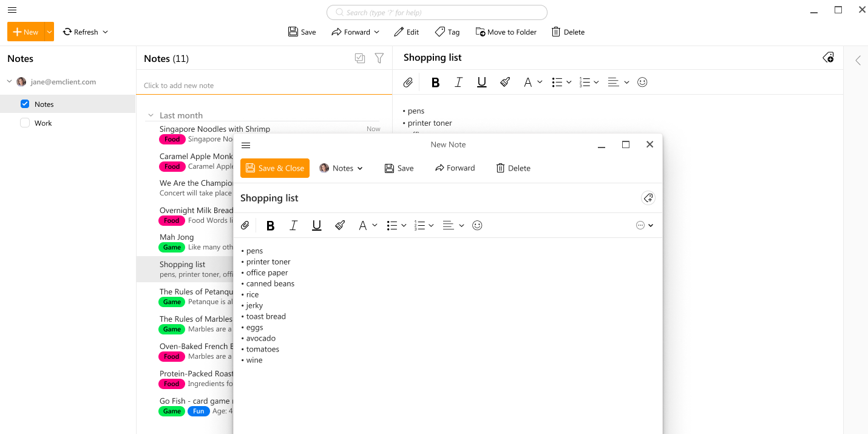
Task: Click Delete in the New Note window
Action: click(x=513, y=168)
